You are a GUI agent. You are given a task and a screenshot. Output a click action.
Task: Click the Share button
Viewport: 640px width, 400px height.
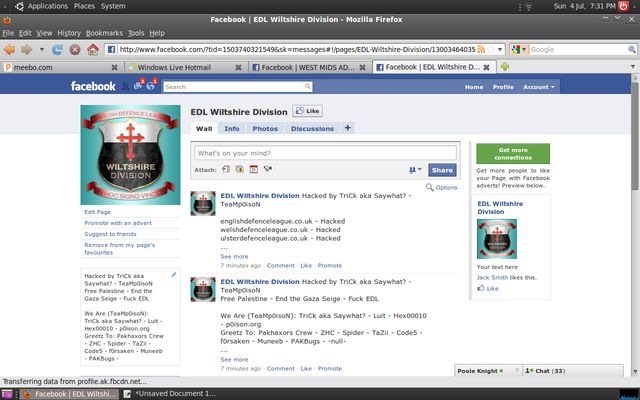tap(441, 170)
